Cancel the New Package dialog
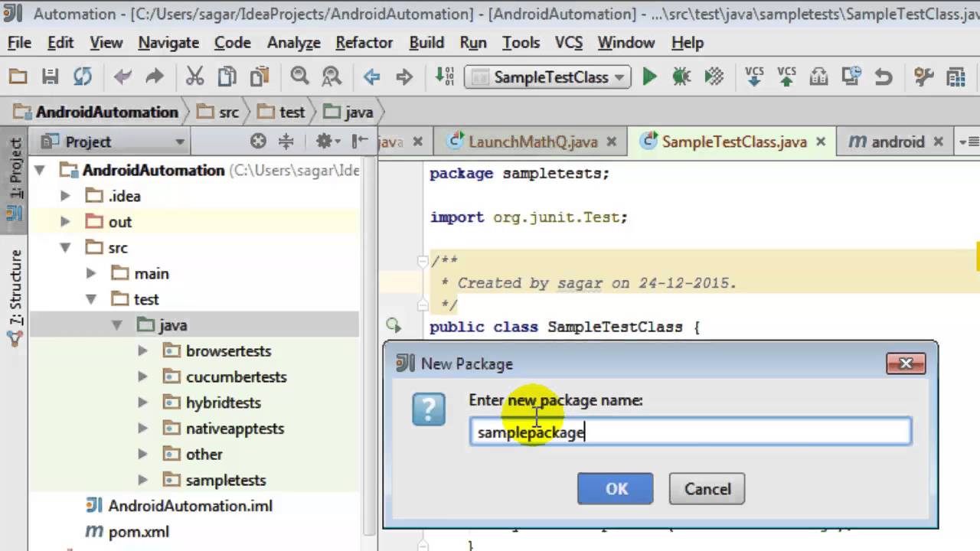The height and width of the screenshot is (551, 980). pyautogui.click(x=707, y=488)
